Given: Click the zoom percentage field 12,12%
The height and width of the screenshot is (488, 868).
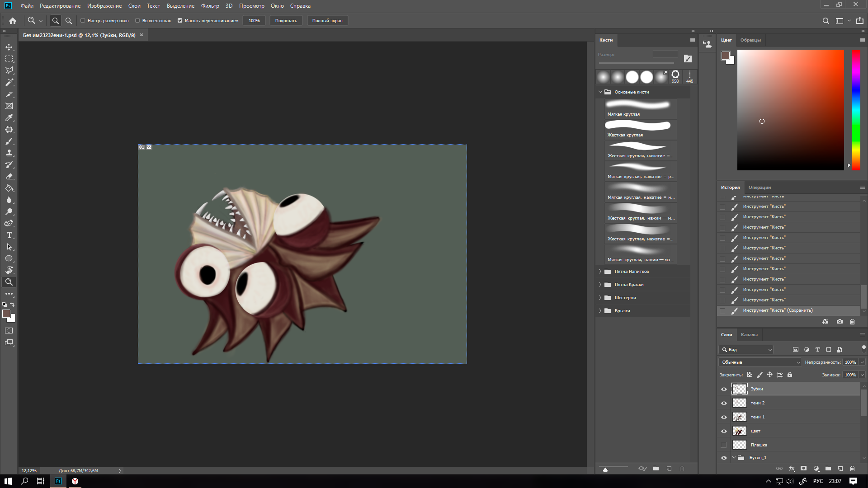Looking at the screenshot, I should click(29, 470).
